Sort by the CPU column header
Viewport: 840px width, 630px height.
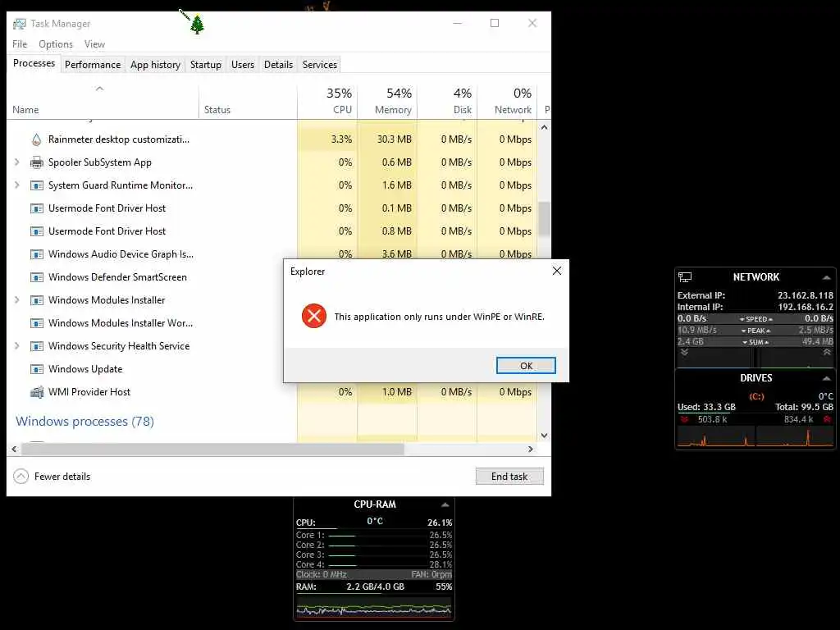(327, 102)
